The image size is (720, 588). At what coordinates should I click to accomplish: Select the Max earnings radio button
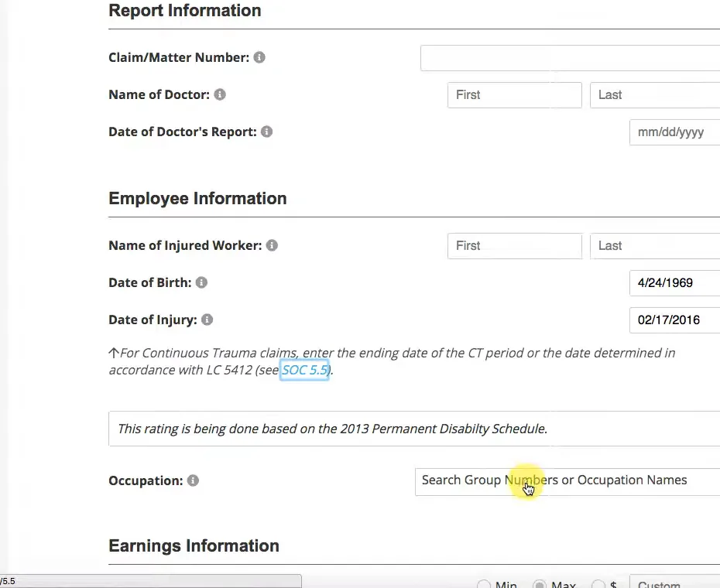(539, 585)
